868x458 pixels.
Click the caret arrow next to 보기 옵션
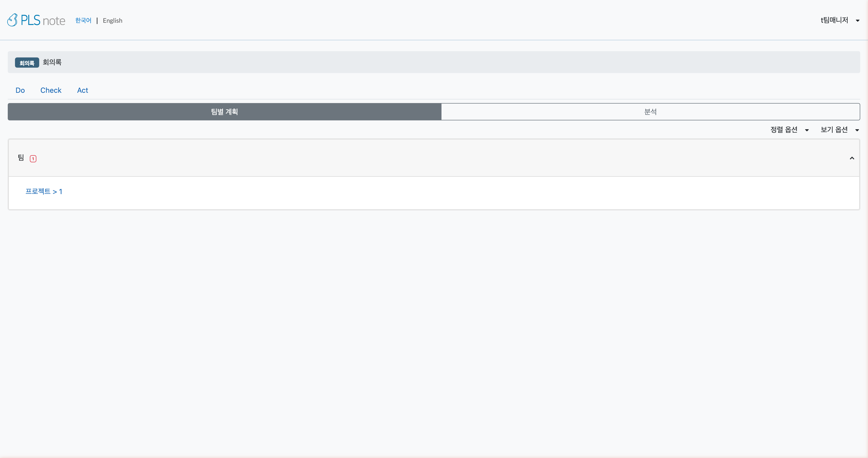857,130
